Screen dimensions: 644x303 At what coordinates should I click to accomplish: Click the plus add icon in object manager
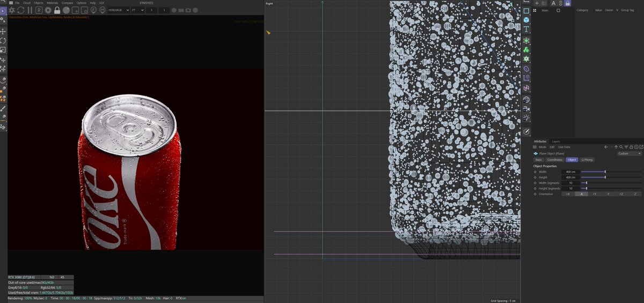coord(537,3)
